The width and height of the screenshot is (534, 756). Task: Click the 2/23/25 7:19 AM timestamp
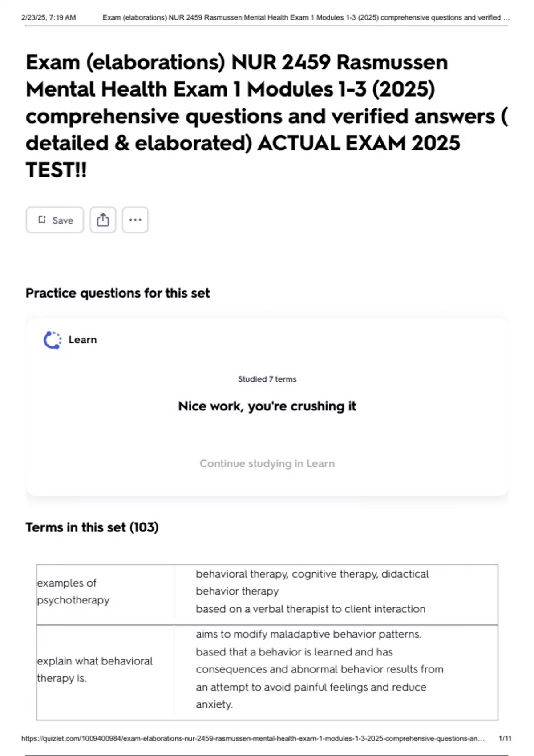(x=49, y=18)
